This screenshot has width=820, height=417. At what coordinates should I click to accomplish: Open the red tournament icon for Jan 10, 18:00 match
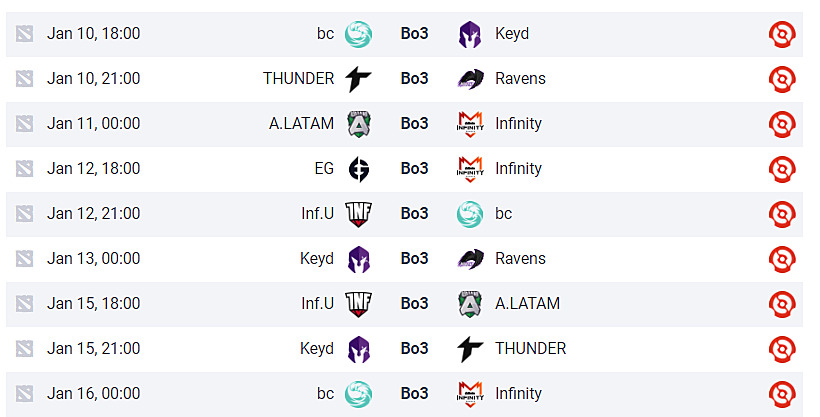click(x=782, y=34)
